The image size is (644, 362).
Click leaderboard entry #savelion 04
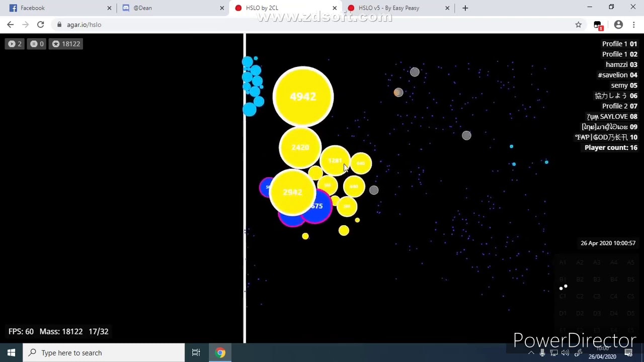click(617, 75)
